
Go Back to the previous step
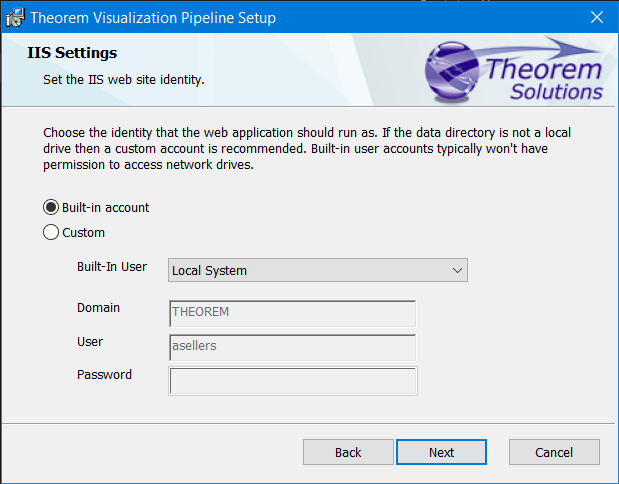(x=348, y=452)
